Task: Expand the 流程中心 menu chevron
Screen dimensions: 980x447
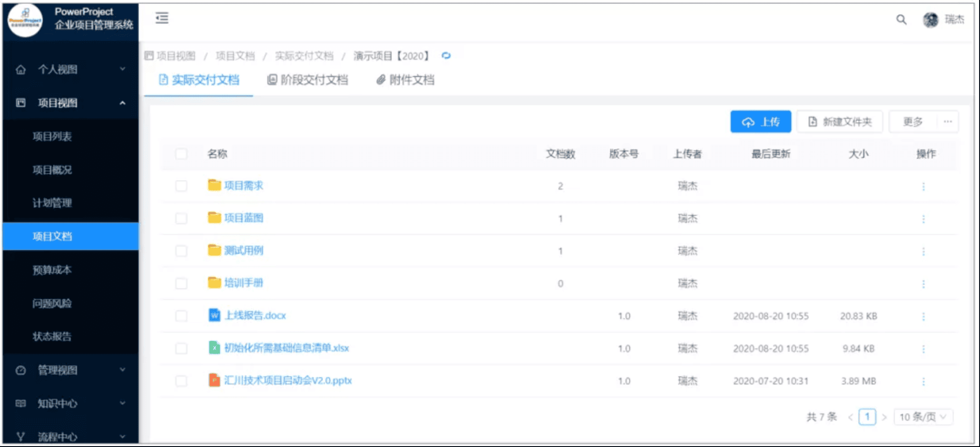Action: 122,437
